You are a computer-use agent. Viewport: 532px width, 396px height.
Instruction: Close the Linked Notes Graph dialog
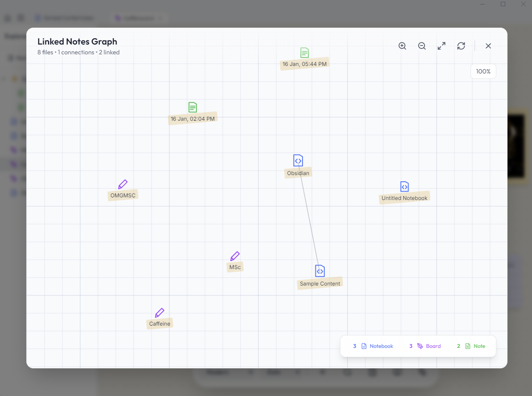(x=488, y=45)
